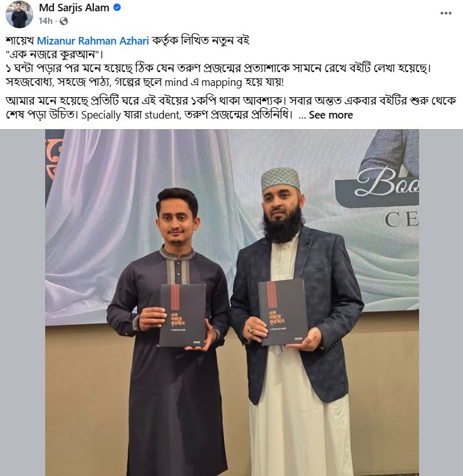The height and width of the screenshot is (476, 463).
Task: Click book held by man wearing cap
Action: pos(283,312)
